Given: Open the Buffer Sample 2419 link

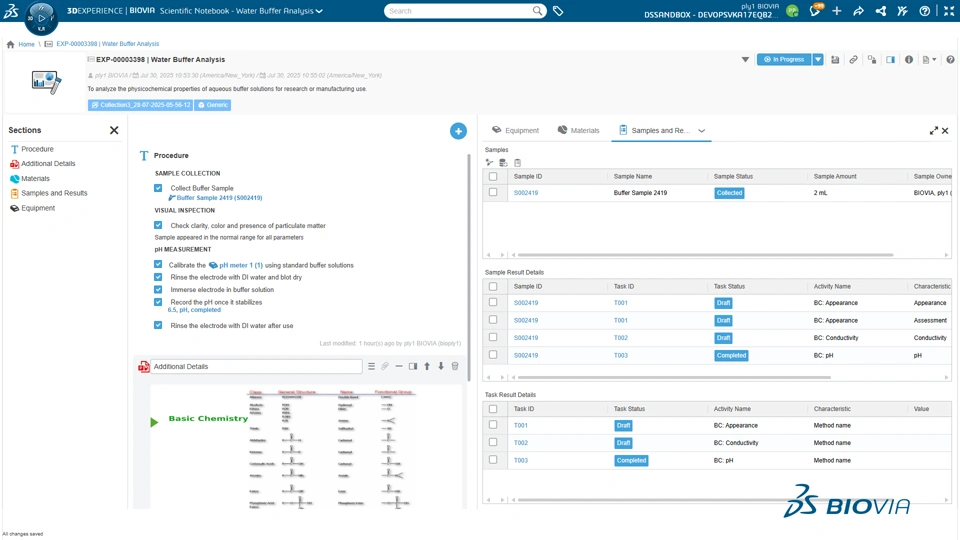Looking at the screenshot, I should pyautogui.click(x=219, y=198).
